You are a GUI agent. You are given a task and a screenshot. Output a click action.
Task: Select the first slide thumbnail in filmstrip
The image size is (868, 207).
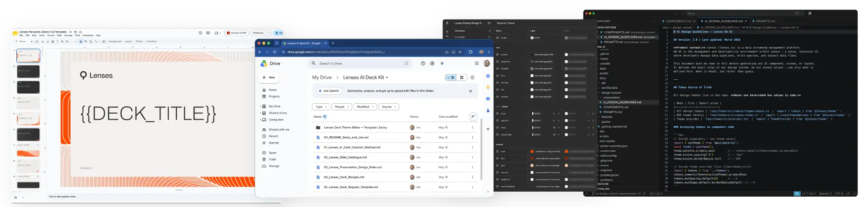[28, 56]
